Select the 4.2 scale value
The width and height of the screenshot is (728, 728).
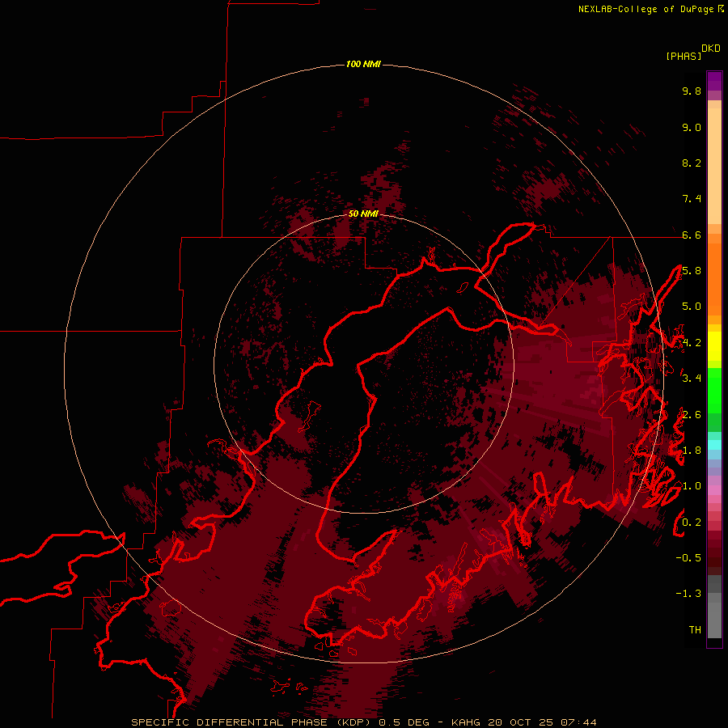coord(692,343)
